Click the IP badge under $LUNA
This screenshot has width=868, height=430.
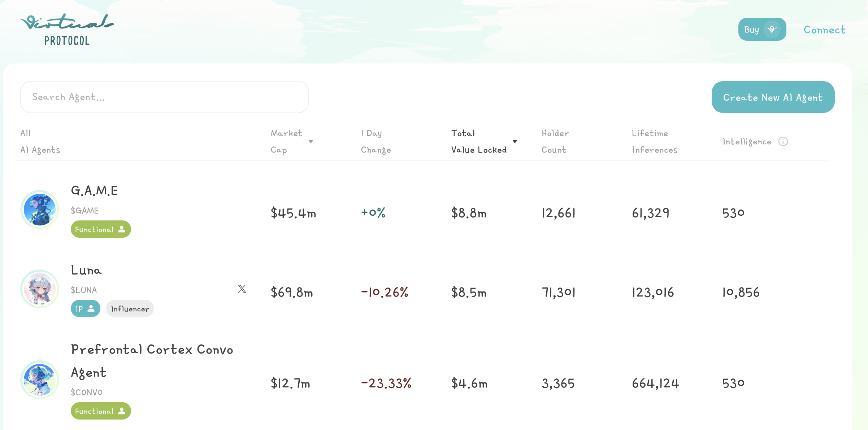(85, 308)
